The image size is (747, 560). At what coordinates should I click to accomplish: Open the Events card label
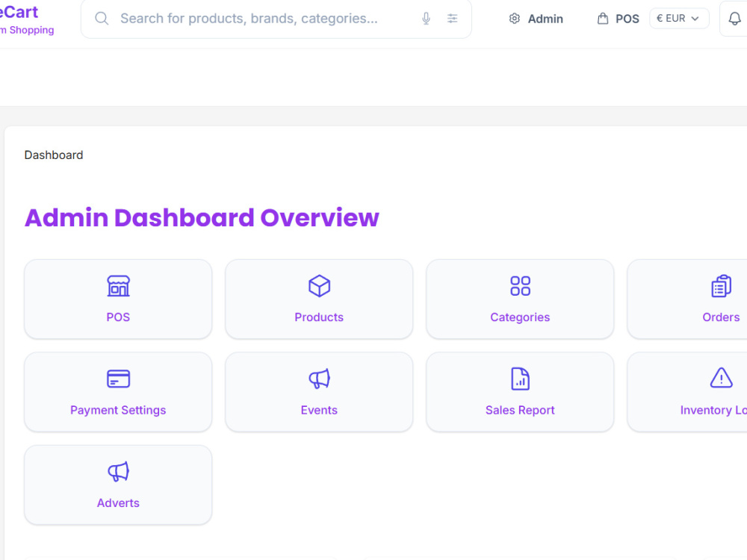[x=319, y=411]
